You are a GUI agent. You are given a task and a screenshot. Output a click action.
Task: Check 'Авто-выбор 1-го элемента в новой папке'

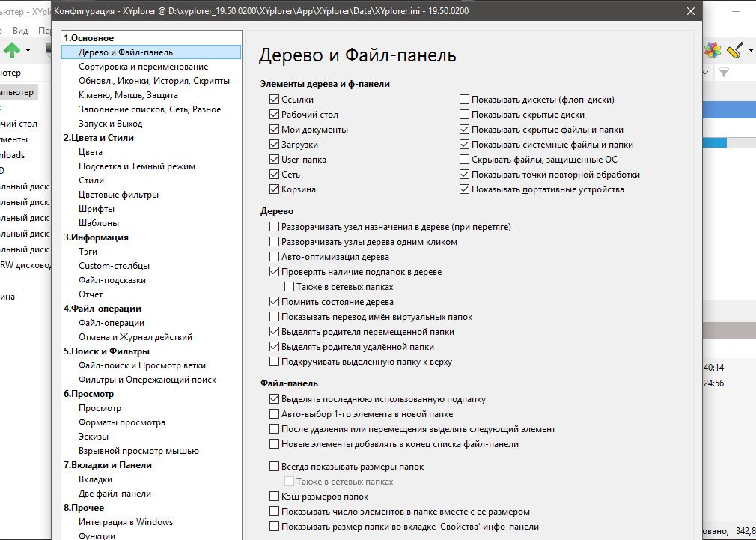click(x=275, y=414)
